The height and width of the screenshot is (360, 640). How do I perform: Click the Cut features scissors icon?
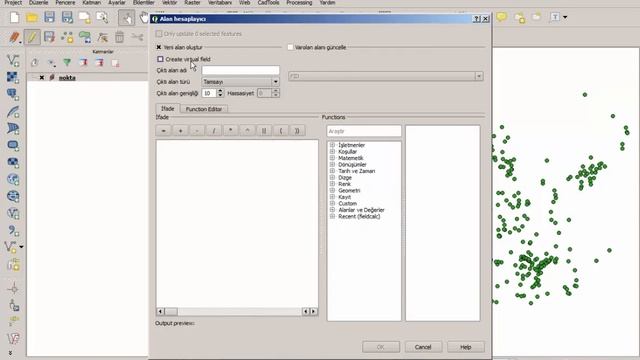(137, 37)
